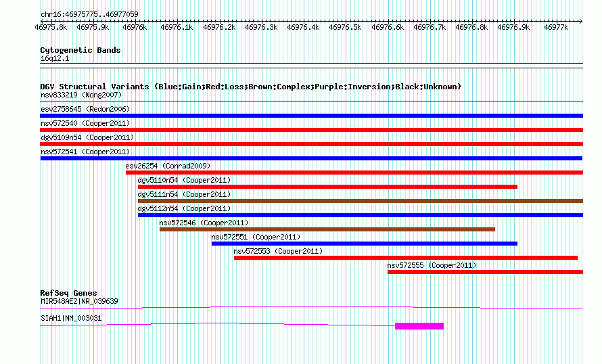Click the red nsv572540 loss bar
The width and height of the screenshot is (602, 364).
(311, 130)
